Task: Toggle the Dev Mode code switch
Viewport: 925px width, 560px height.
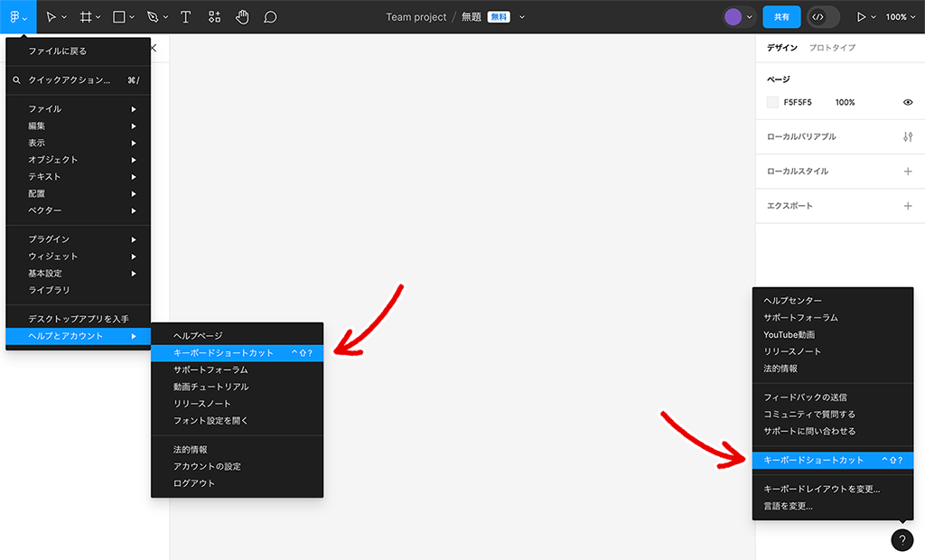Action: pyautogui.click(x=823, y=17)
